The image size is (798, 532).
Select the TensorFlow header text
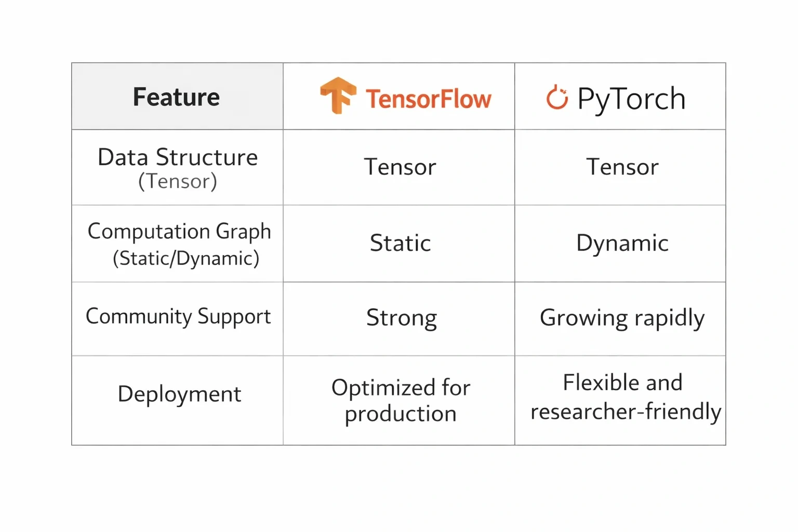point(429,99)
